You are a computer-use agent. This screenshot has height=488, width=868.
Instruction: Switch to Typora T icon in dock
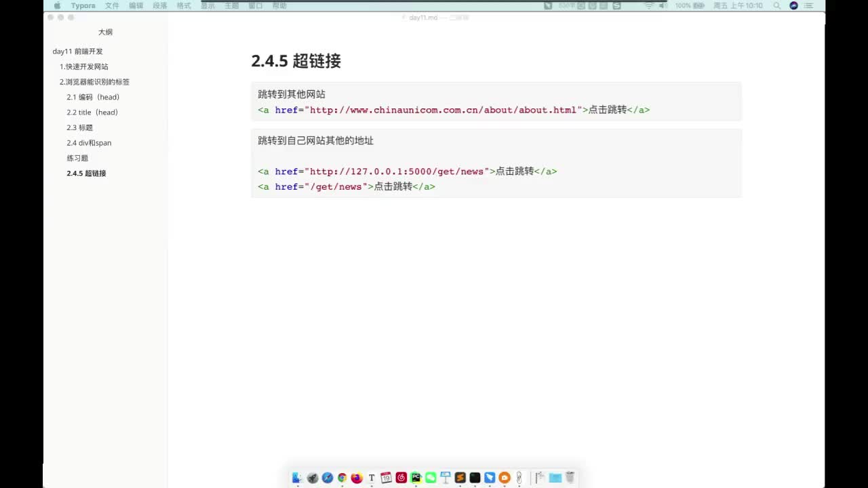click(x=372, y=478)
